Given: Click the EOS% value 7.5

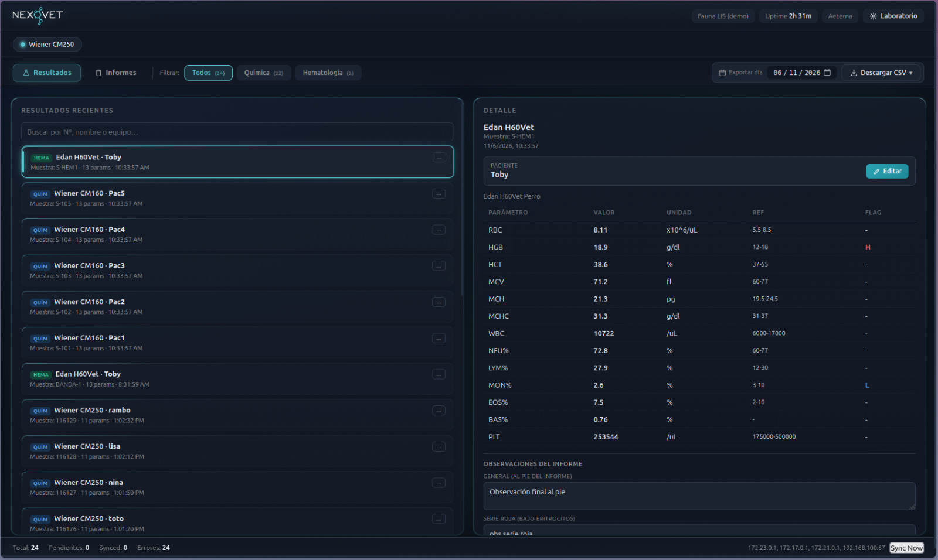Looking at the screenshot, I should 598,402.
